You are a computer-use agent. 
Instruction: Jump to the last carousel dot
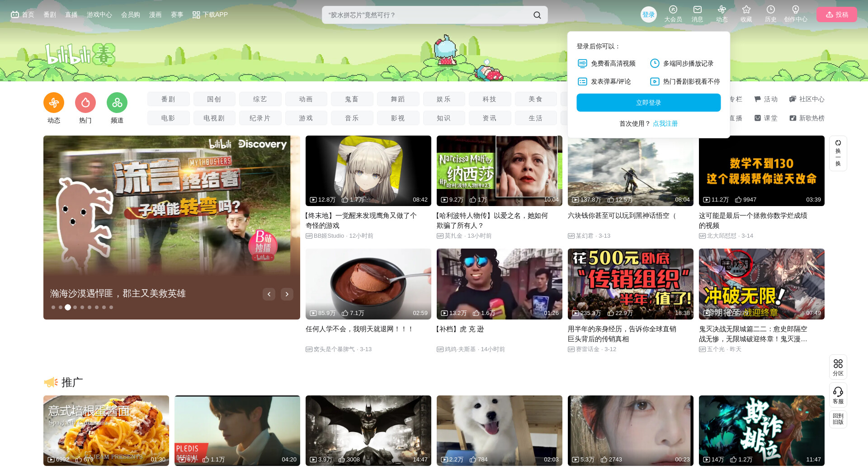pyautogui.click(x=111, y=307)
